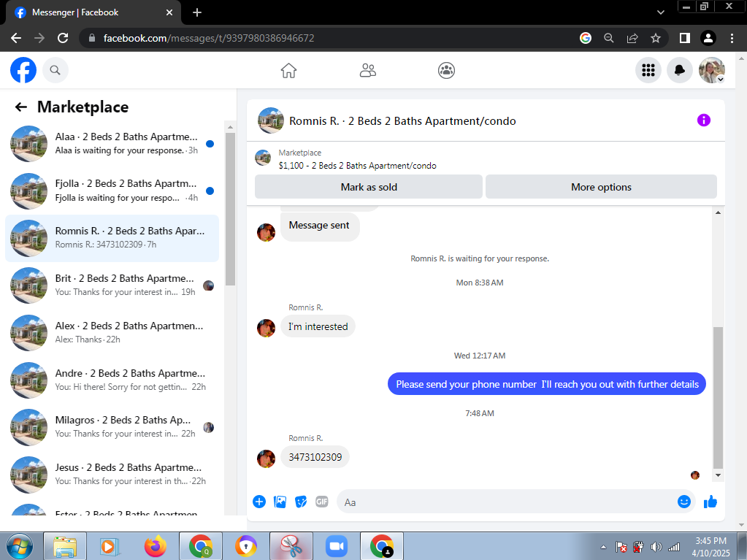
Task: Open the Groups icon in top navigation
Action: [x=446, y=71]
